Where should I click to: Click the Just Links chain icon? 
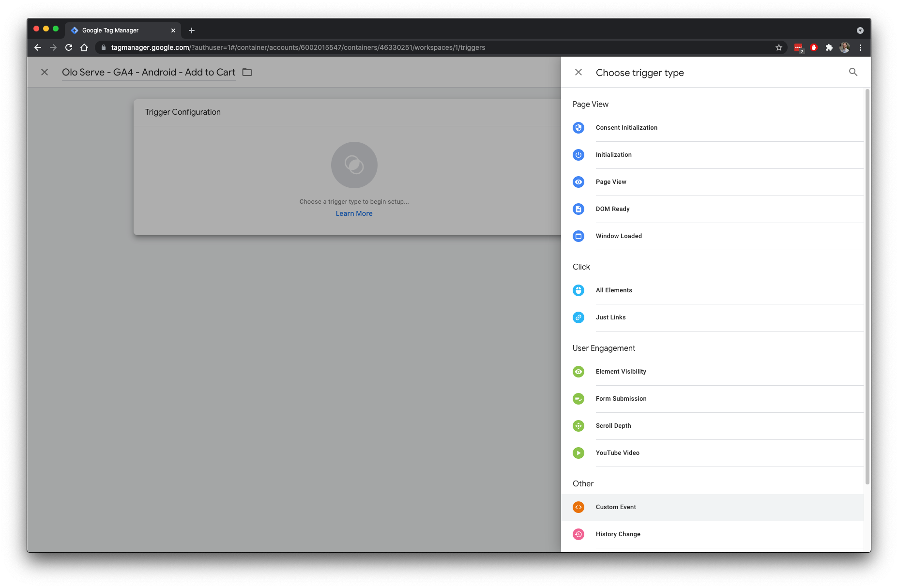(578, 317)
